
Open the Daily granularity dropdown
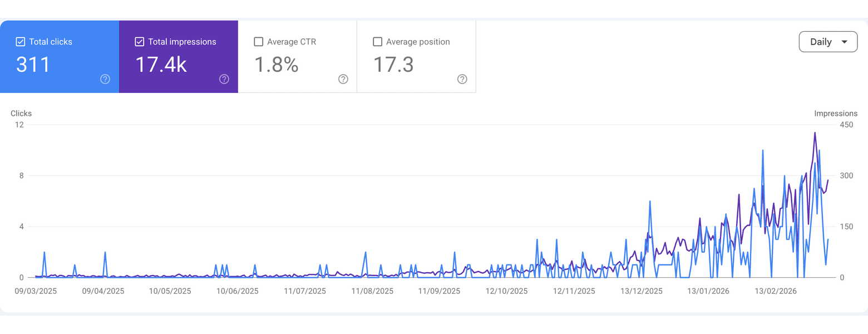[828, 42]
